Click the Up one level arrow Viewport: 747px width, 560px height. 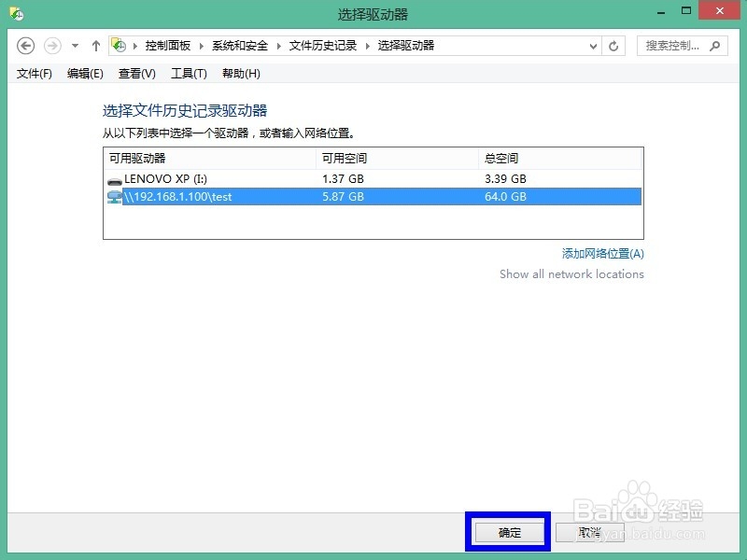95,45
